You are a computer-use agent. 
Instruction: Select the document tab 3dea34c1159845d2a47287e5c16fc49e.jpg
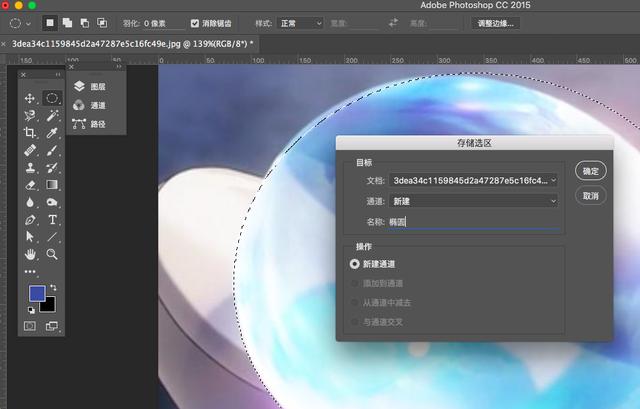pos(133,44)
